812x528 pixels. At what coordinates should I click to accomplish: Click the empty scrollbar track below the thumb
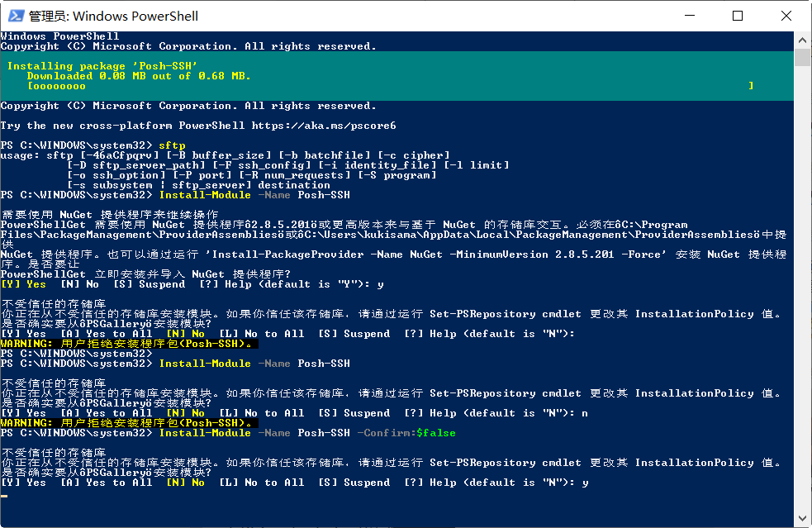point(803,289)
